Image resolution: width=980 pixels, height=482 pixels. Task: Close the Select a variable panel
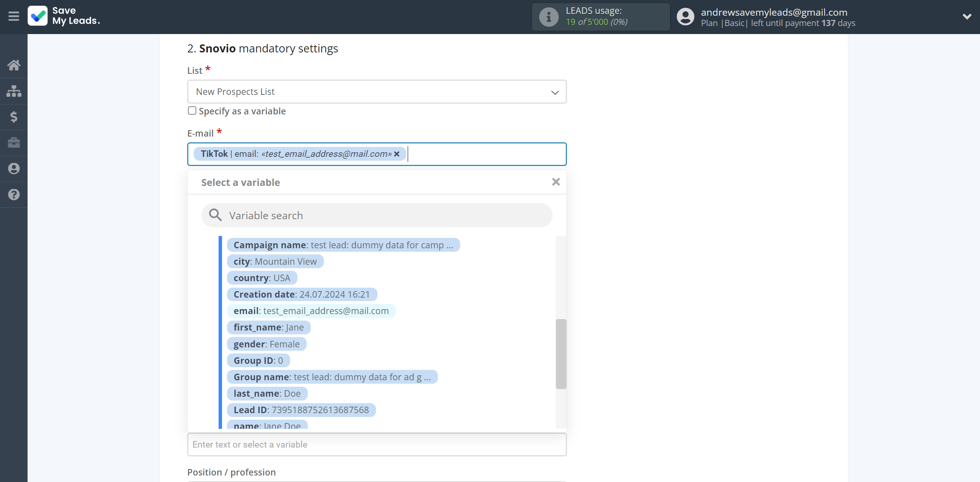[556, 182]
